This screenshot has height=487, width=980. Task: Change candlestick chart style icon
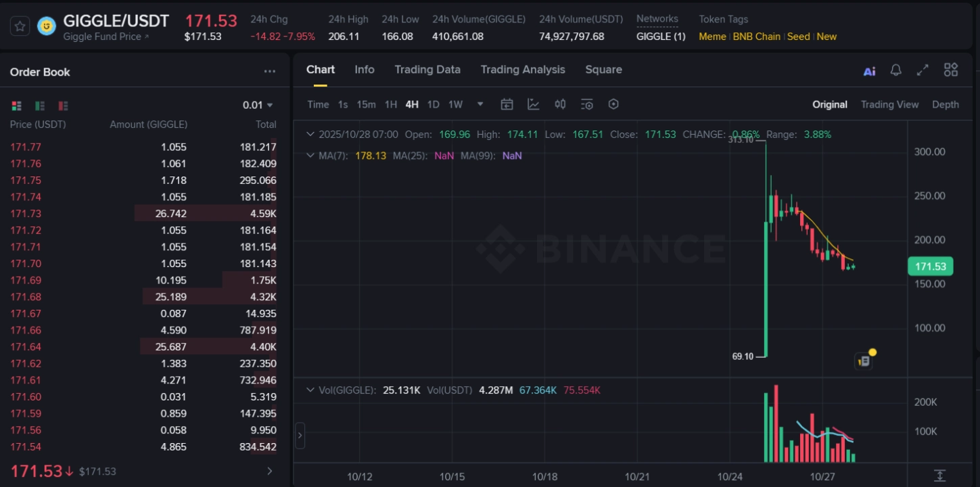(x=560, y=104)
